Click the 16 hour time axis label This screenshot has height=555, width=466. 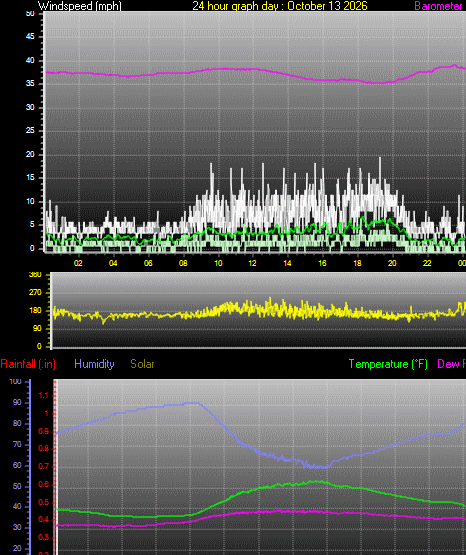click(x=322, y=263)
